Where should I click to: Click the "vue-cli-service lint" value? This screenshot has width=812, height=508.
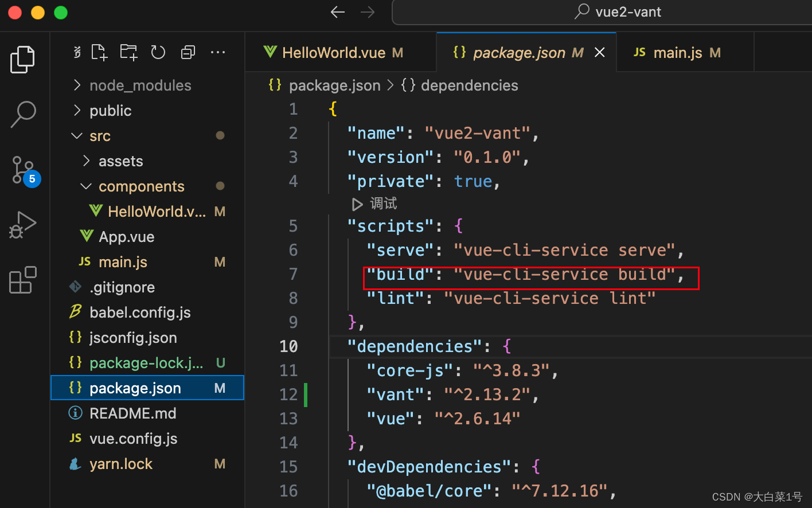pyautogui.click(x=550, y=298)
